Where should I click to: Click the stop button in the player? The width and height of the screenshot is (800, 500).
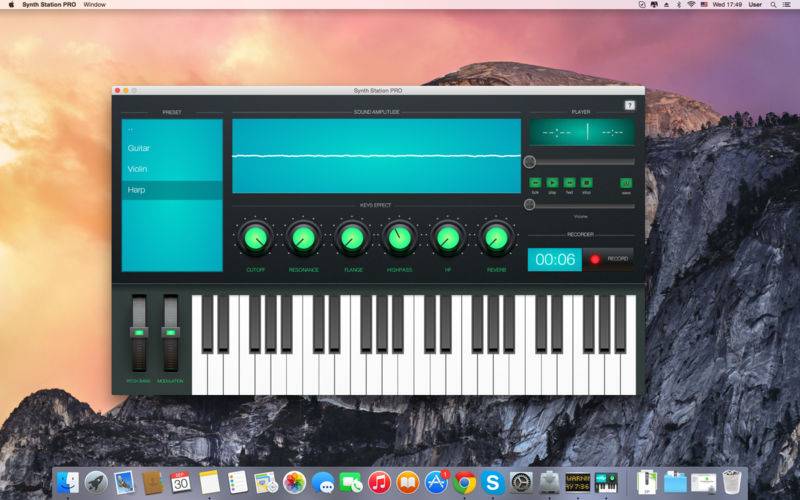(x=587, y=183)
